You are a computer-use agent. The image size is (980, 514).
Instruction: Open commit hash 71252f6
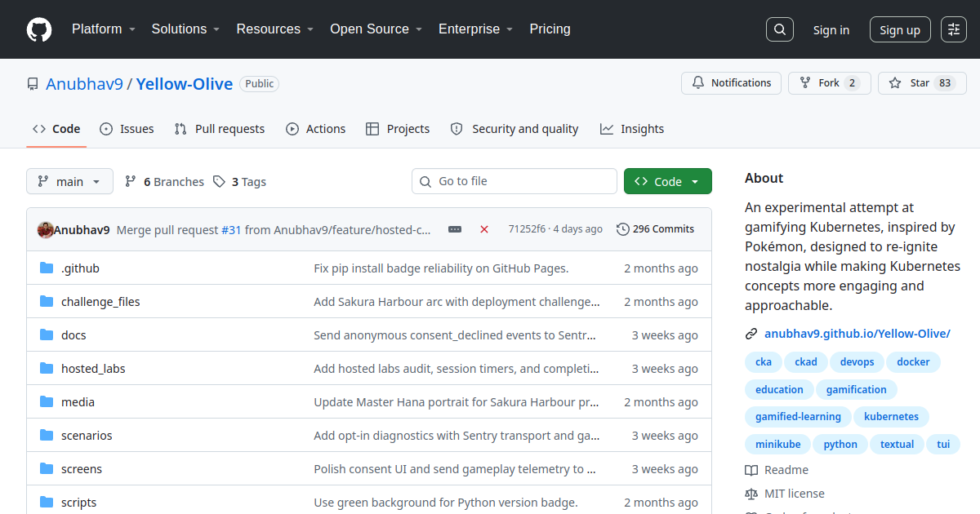[x=527, y=229]
